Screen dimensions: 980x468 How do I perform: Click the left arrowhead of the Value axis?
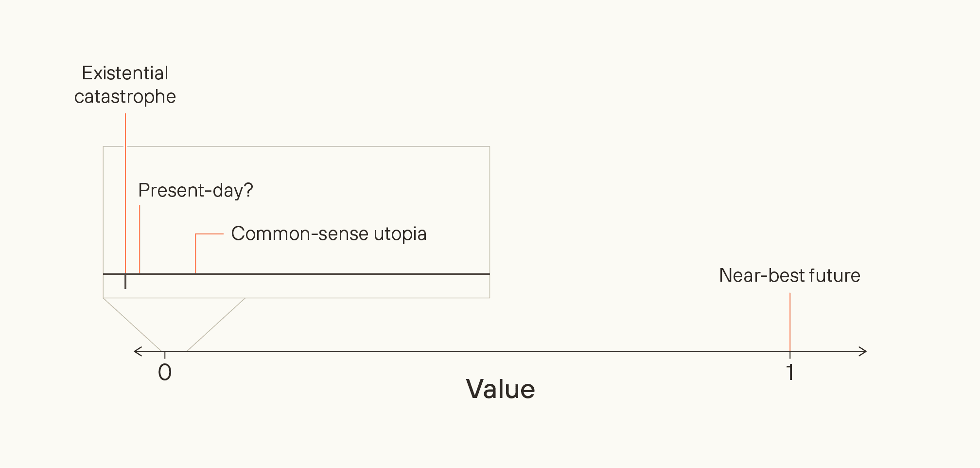point(137,351)
